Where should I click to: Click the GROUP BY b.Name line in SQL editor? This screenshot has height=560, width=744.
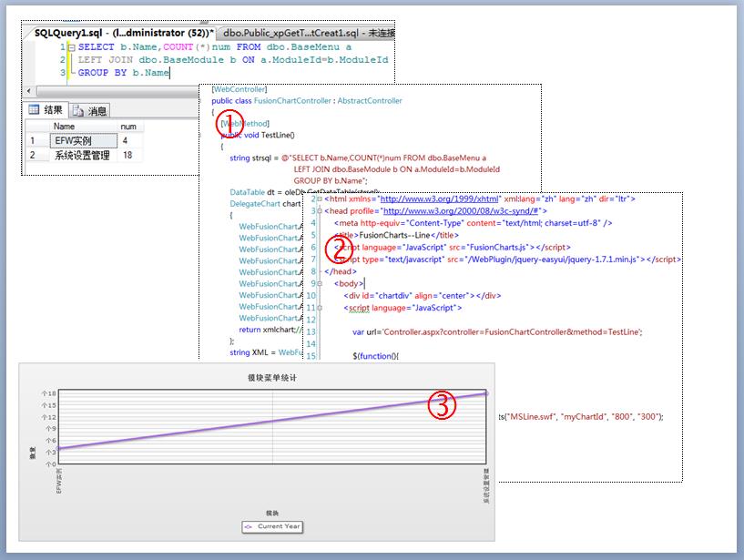[123, 73]
